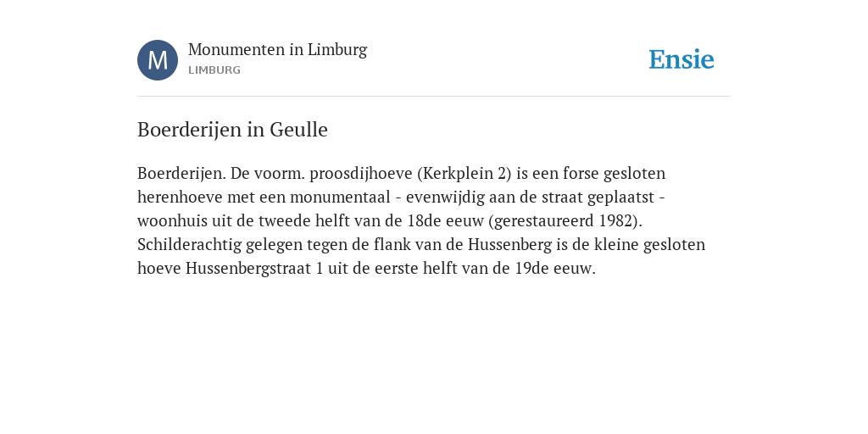Open the Ensie logo link
Image resolution: width=868 pixels, height=434 pixels.
click(682, 59)
